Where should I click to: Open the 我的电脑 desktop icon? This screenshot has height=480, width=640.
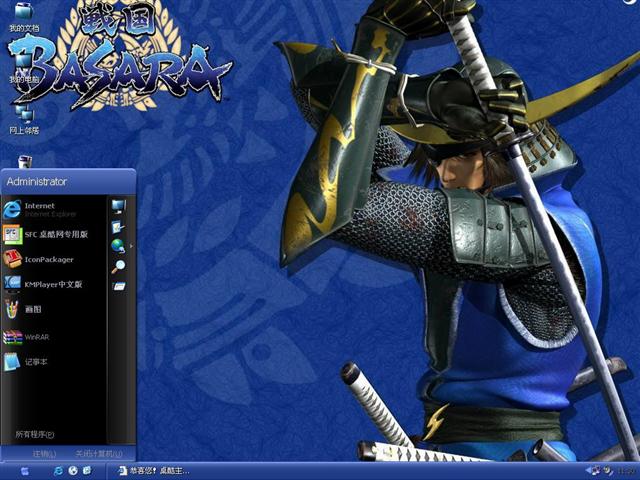(x=24, y=67)
